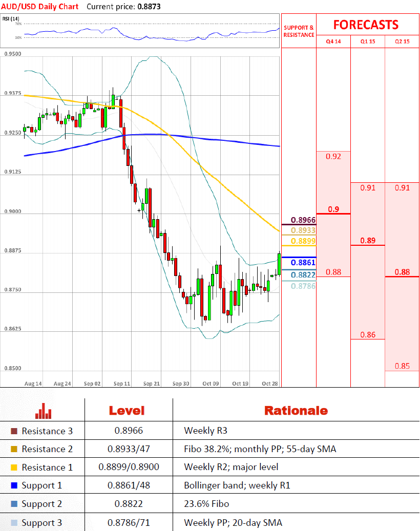Click the bold Q1 15 forecast 0.89
Image resolution: width=420 pixels, height=531 pixels.
tap(368, 241)
